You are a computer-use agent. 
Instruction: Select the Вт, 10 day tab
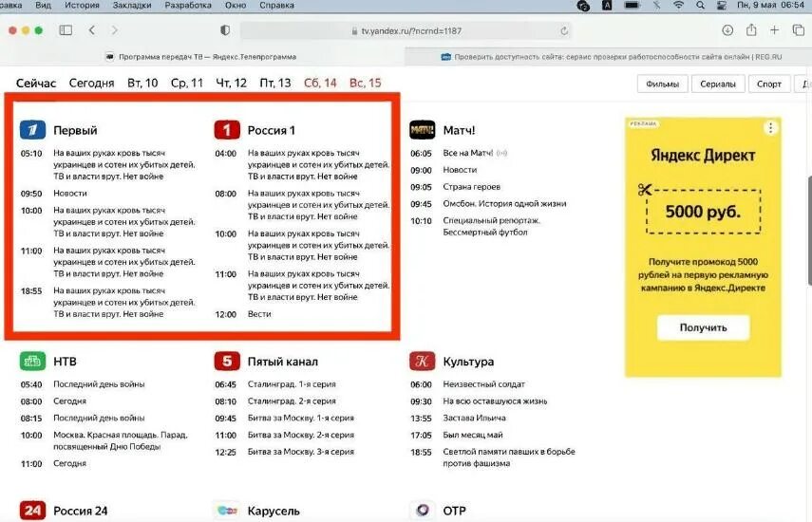click(142, 83)
